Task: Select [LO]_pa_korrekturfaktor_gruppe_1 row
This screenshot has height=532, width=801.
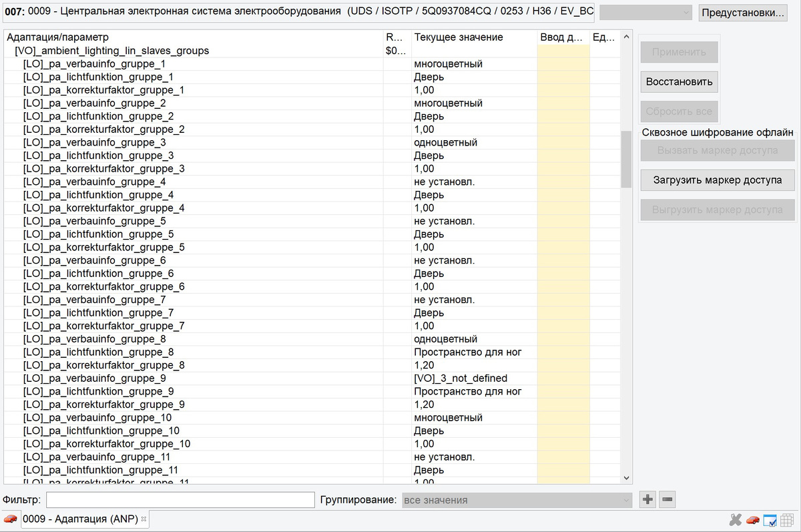Action: (x=312, y=90)
